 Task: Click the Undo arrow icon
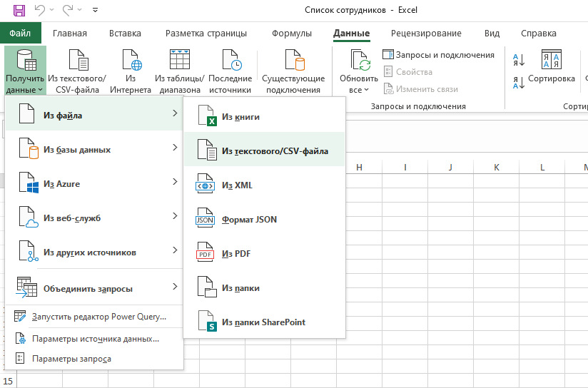(40, 10)
